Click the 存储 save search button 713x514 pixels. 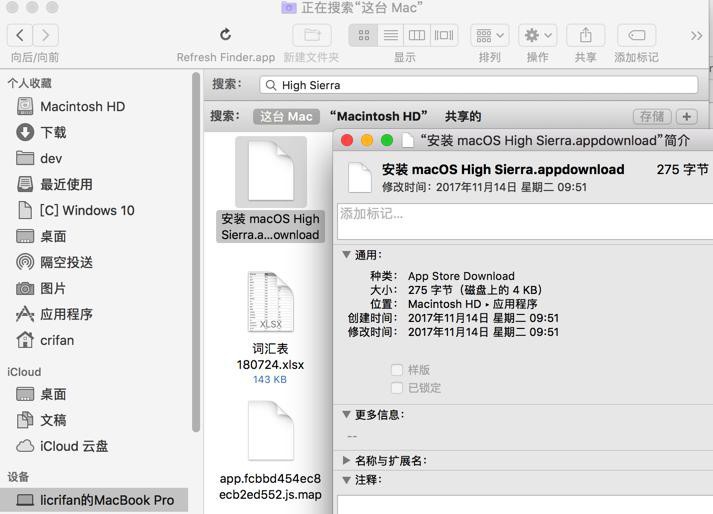point(652,117)
